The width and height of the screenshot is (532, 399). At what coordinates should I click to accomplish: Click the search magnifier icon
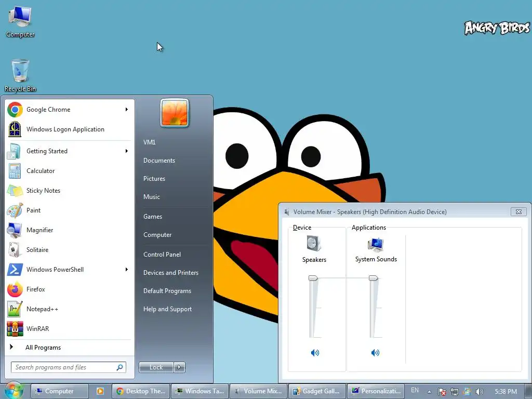(119, 367)
